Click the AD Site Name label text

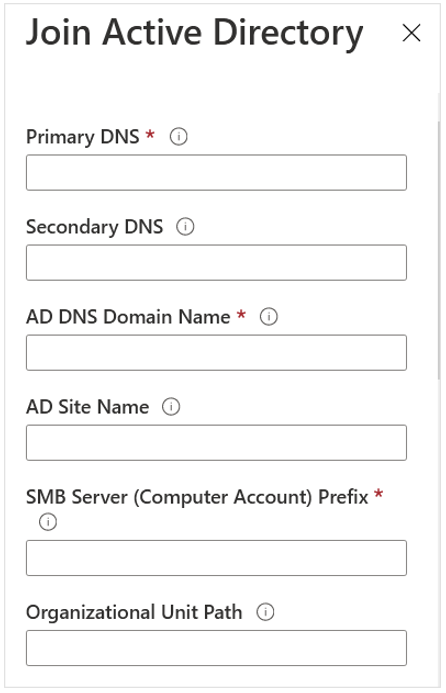[x=88, y=407]
